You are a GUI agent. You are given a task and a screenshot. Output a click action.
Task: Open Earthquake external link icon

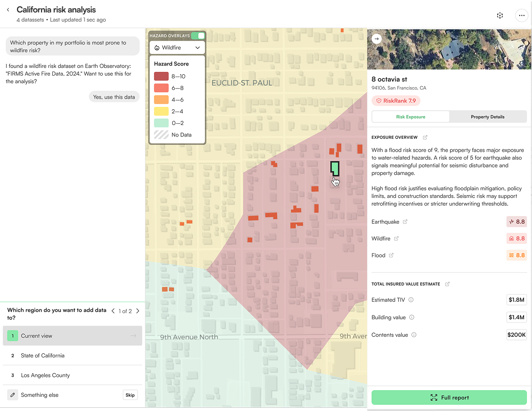coord(405,221)
